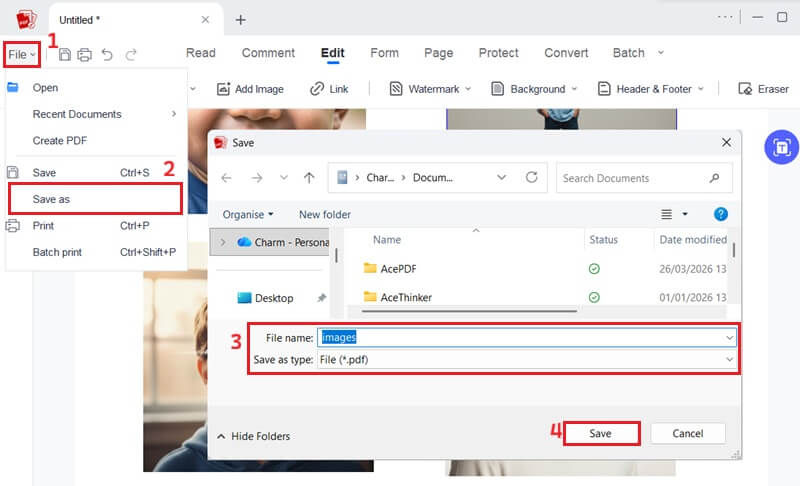Viewport: 800px width, 486px height.
Task: Click the refresh icon in Save dialog
Action: click(532, 177)
